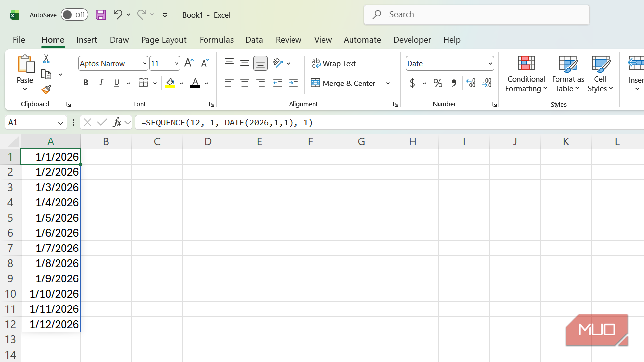Screen dimensions: 644x362
Task: Click the Save icon in the title bar
Action: 101,15
